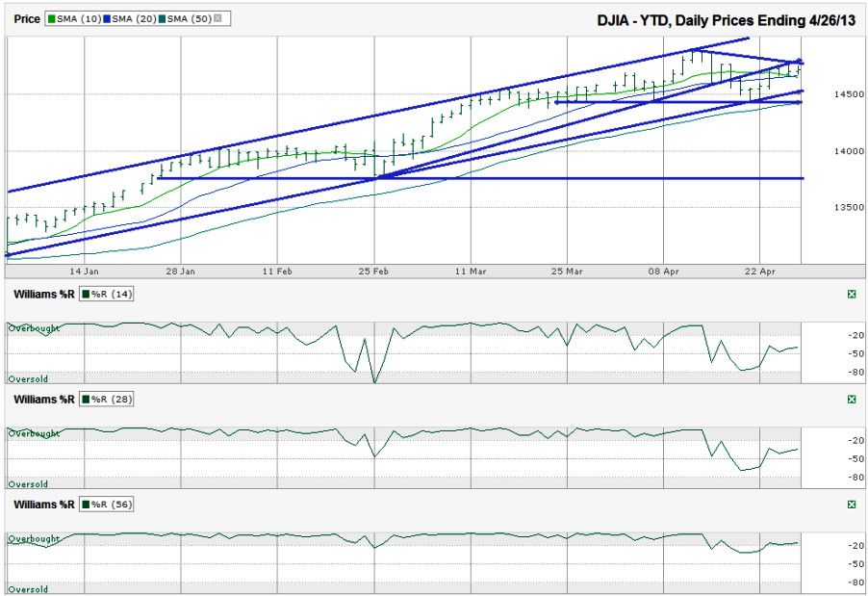Screen dimensions: 868x596
Task: Click the 13500 price axis label
Action: pos(849,207)
